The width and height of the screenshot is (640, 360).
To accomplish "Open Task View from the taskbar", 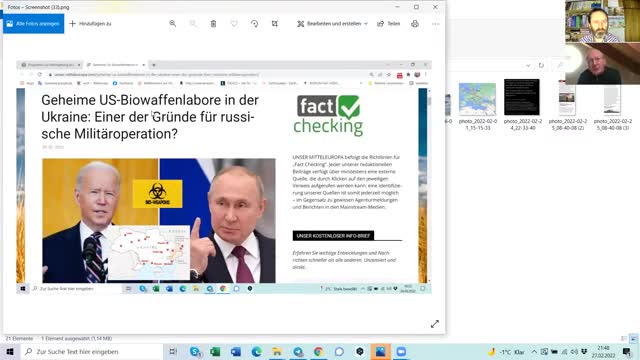I will click(x=173, y=352).
